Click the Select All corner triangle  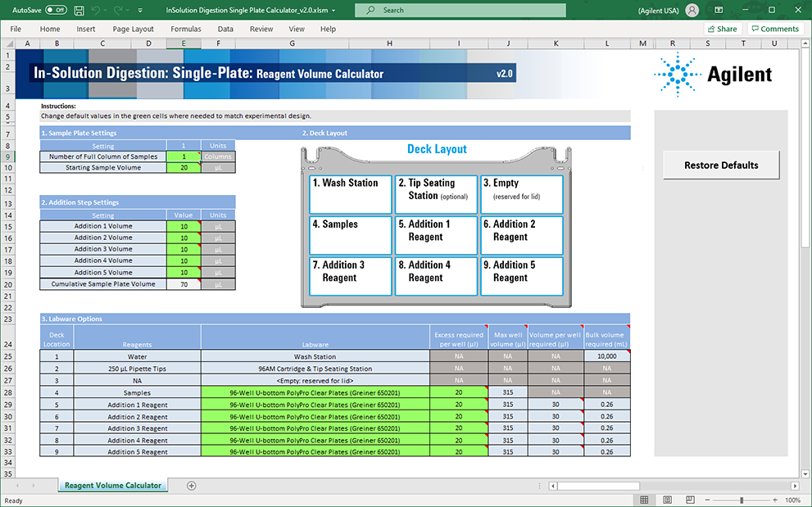(x=7, y=43)
